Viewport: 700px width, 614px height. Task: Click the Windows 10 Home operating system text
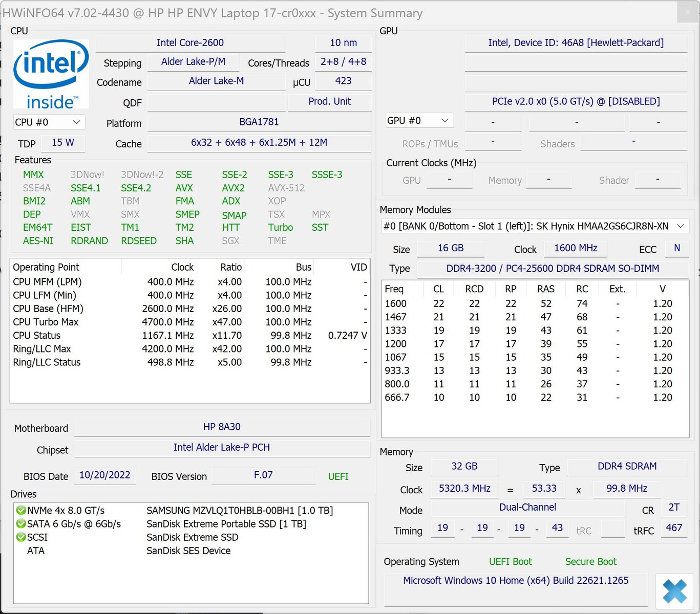[x=515, y=580]
